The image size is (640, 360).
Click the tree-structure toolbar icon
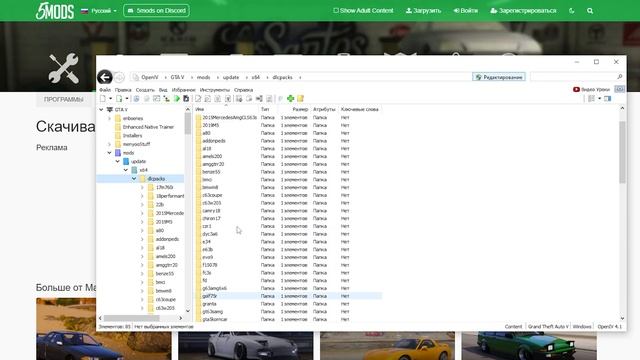tap(167, 98)
